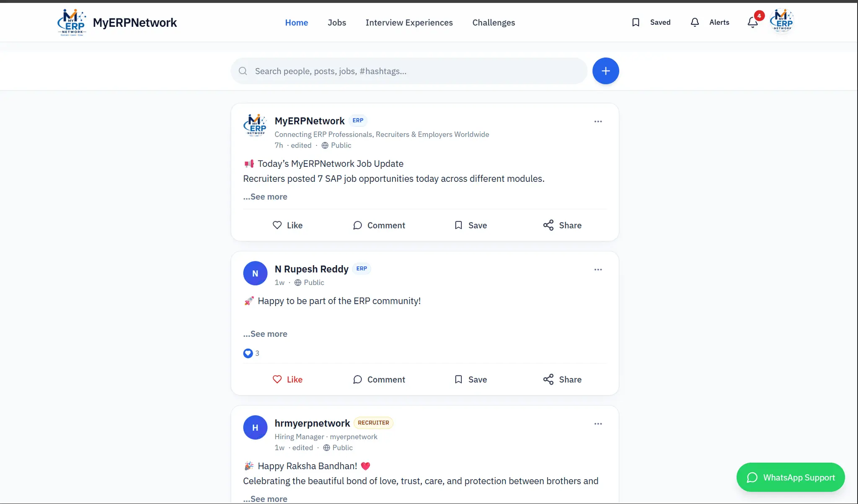Open WhatsApp Support chat button
The width and height of the screenshot is (858, 504).
click(x=791, y=478)
